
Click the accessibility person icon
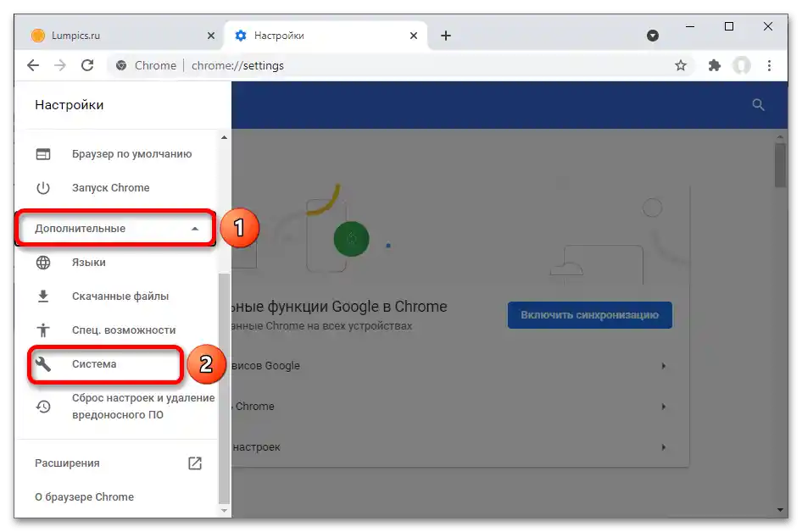tap(43, 330)
